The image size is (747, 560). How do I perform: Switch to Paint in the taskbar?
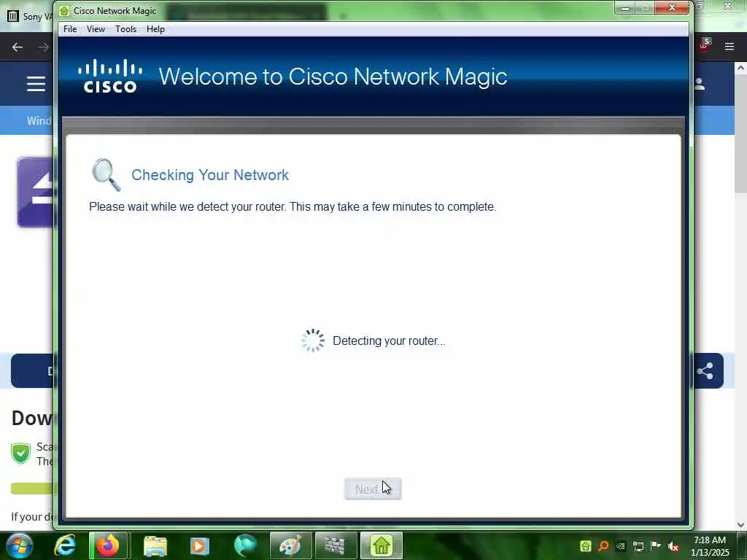pos(290,545)
